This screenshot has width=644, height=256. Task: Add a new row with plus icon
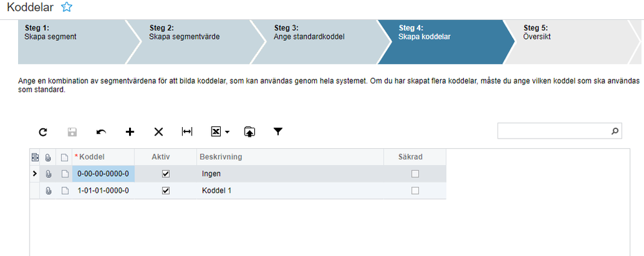click(x=130, y=132)
